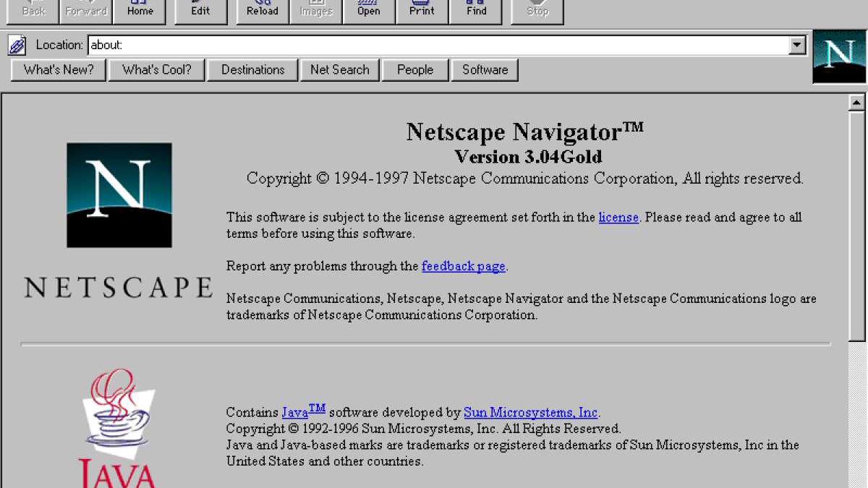
Task: Open the What's Cool? directory button
Action: [157, 70]
